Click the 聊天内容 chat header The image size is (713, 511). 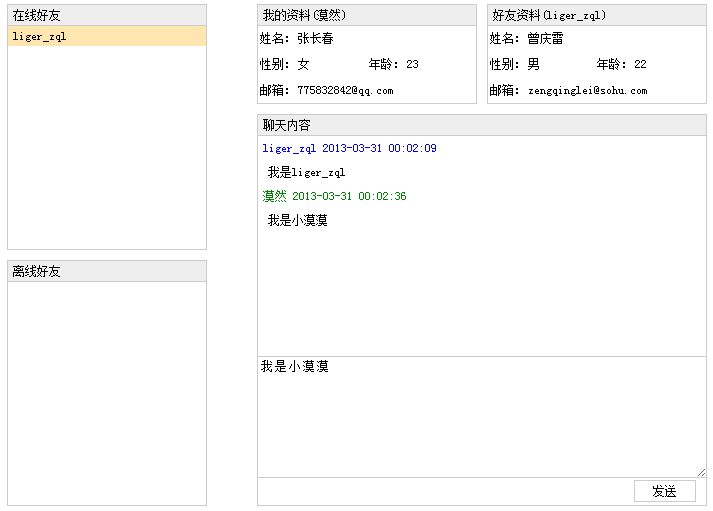pyautogui.click(x=481, y=125)
